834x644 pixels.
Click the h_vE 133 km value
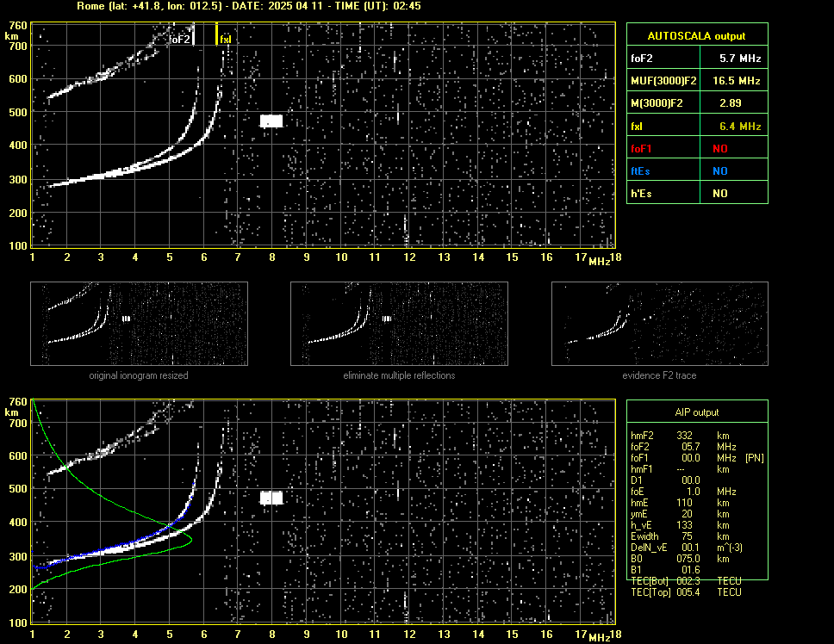tap(685, 525)
